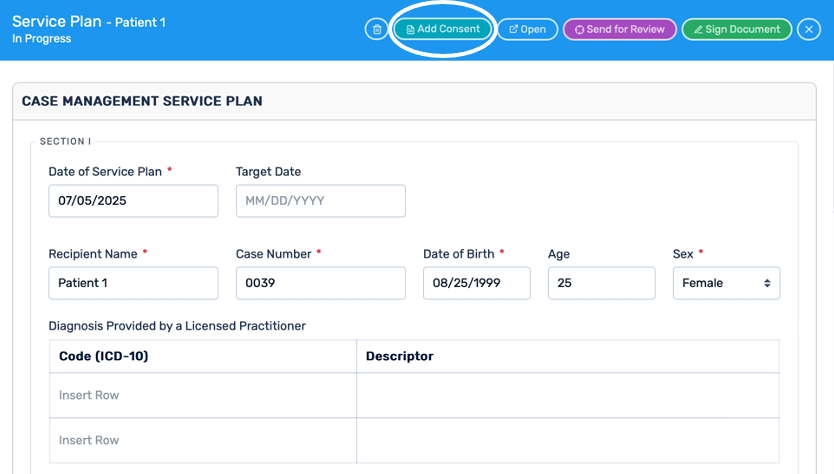Expand the Sex dropdown
The image size is (834, 474).
(x=726, y=283)
